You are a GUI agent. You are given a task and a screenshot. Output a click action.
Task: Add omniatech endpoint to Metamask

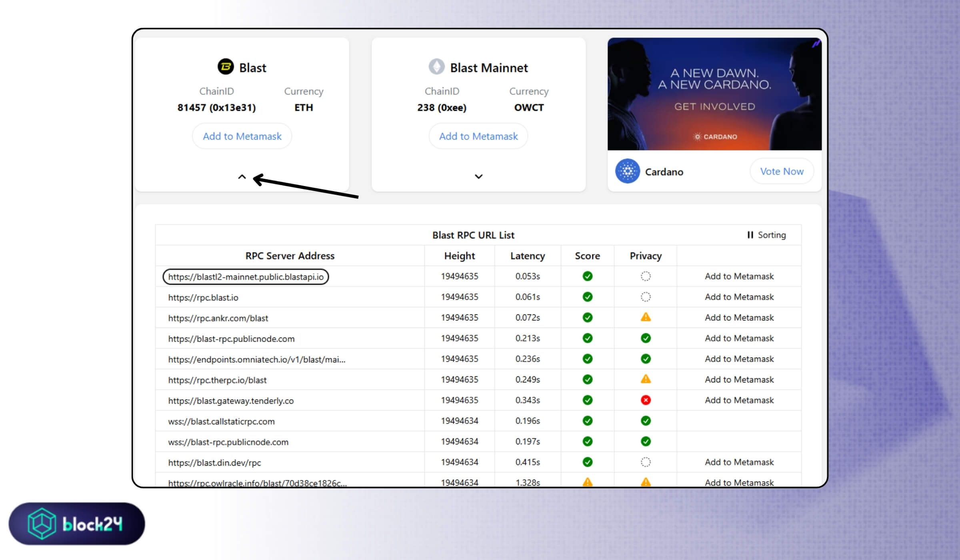coord(739,359)
